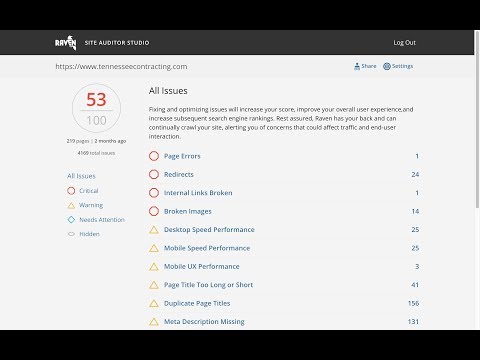Open the Page Errors issue
Screen dimensions: 480x360
[182, 156]
